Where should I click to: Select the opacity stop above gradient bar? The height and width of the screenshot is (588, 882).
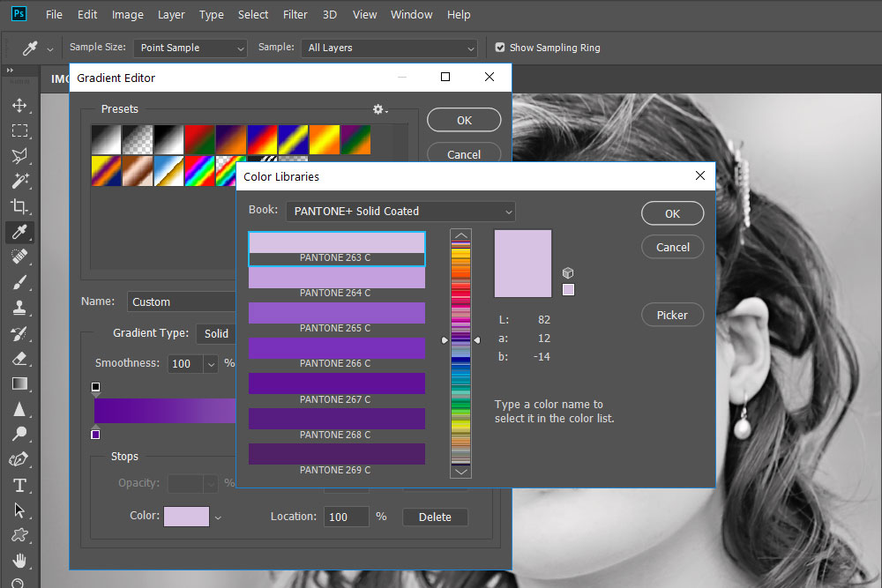[x=95, y=388]
